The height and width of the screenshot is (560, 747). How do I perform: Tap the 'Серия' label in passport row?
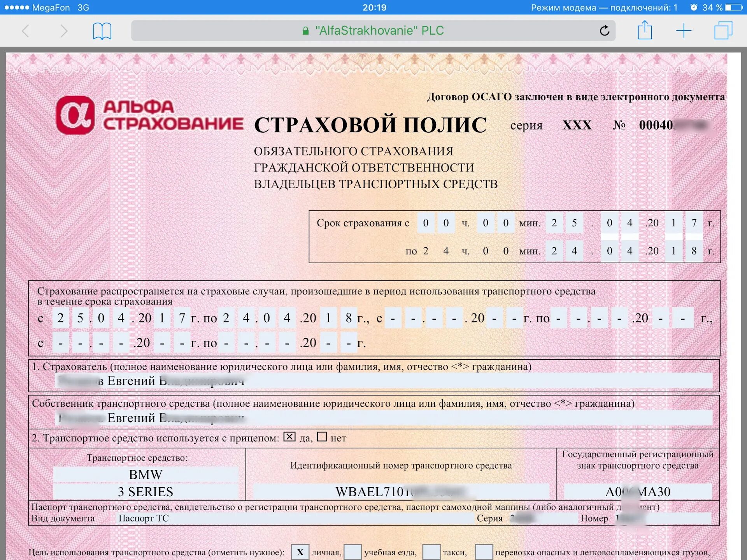[x=489, y=518]
